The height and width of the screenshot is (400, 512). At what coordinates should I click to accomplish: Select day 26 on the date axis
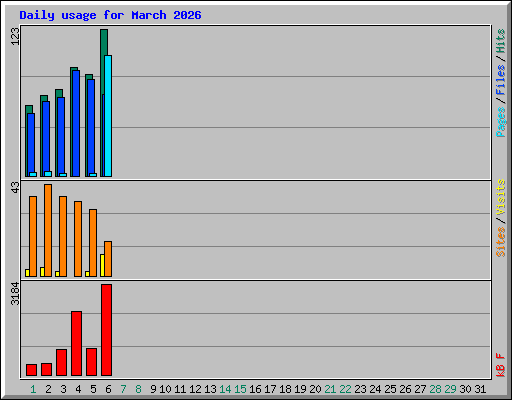405,389
